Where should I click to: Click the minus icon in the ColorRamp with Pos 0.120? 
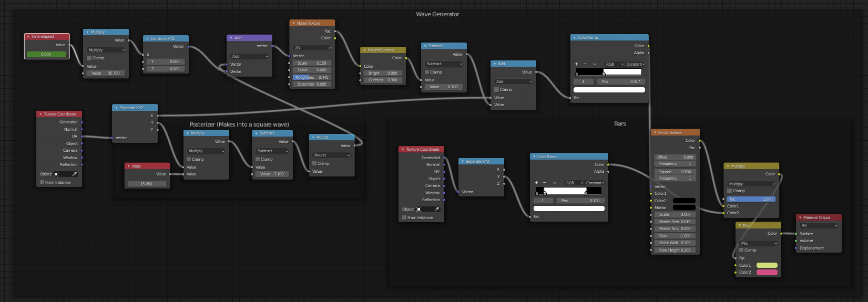point(545,183)
